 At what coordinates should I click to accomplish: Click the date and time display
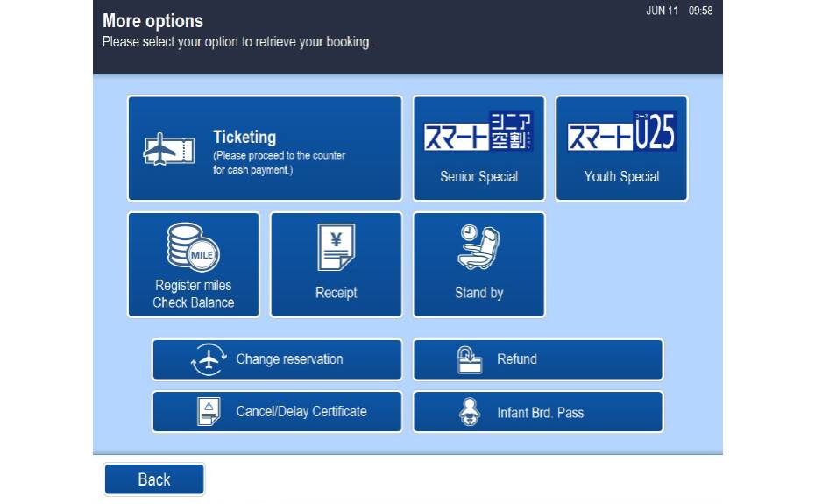pos(679,11)
